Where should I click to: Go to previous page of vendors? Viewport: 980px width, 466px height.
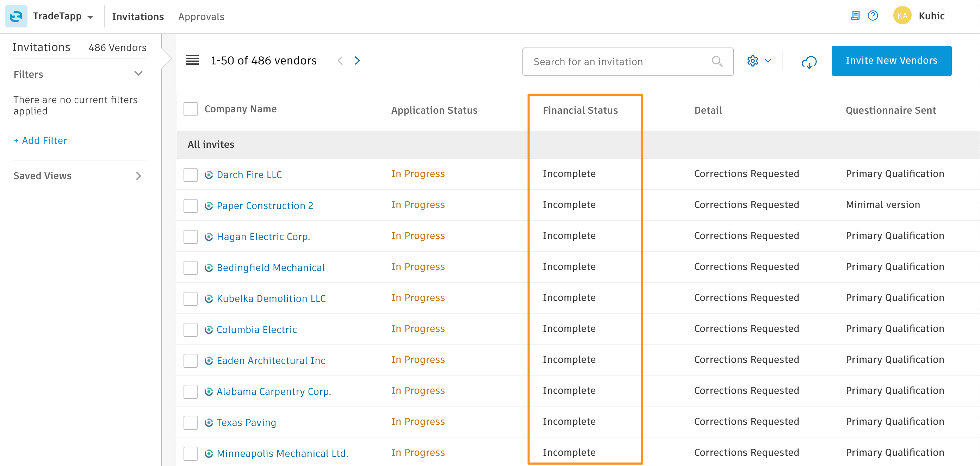pyautogui.click(x=340, y=61)
